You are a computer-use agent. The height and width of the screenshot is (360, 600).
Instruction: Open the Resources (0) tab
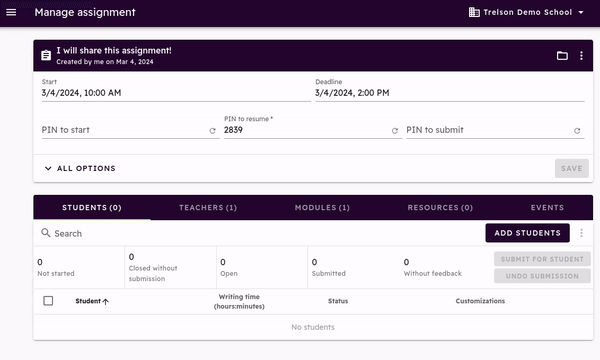(440, 207)
